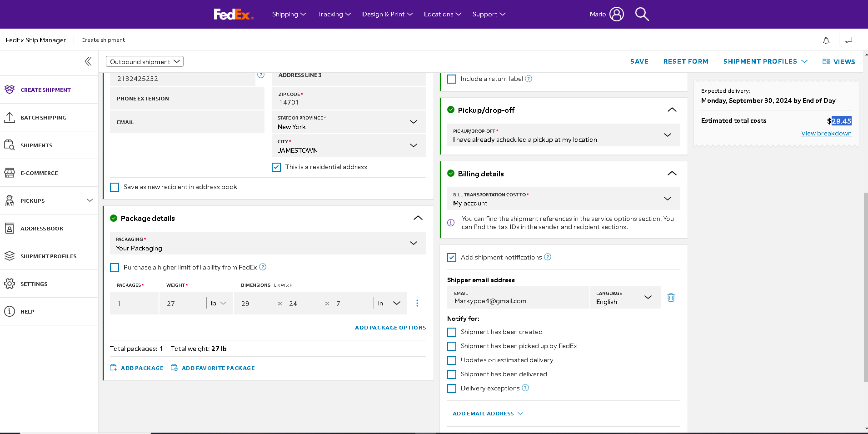Check Shipment has been created
The image size is (868, 434).
point(452,332)
